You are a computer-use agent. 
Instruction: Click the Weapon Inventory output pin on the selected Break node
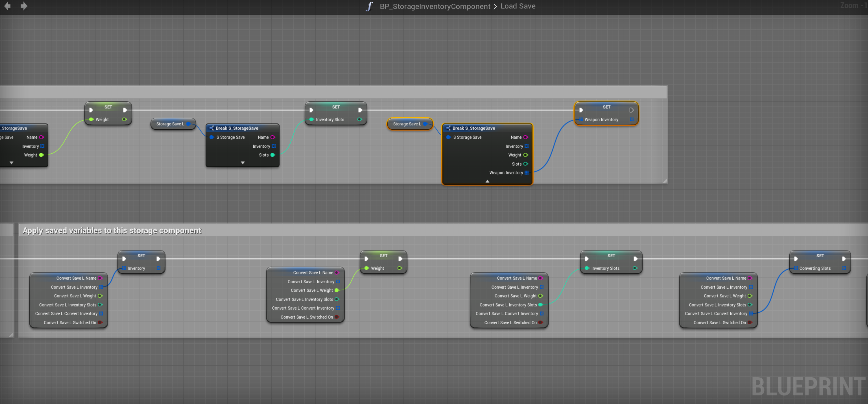click(x=526, y=173)
